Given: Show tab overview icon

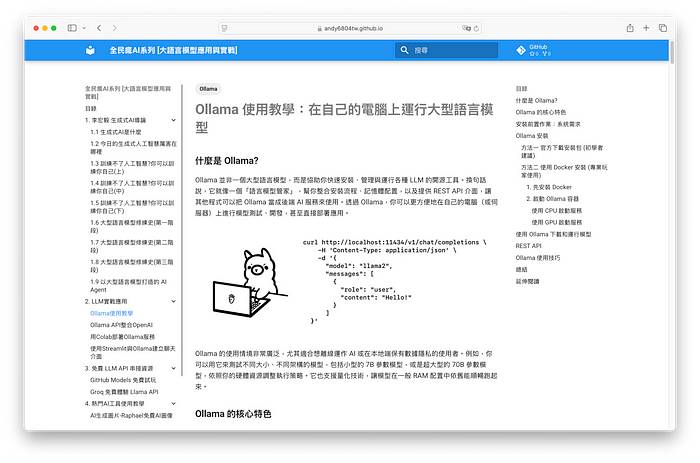Looking at the screenshot, I should click(663, 28).
